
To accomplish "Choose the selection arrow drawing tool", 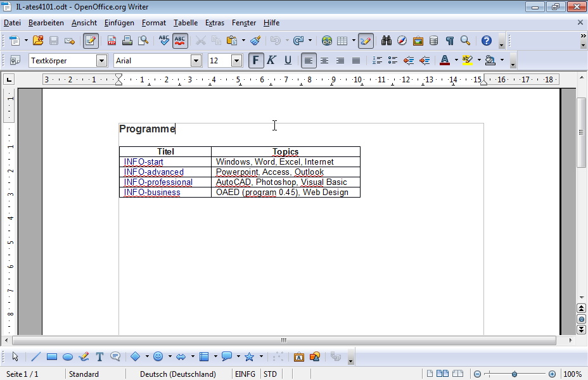I will [15, 357].
